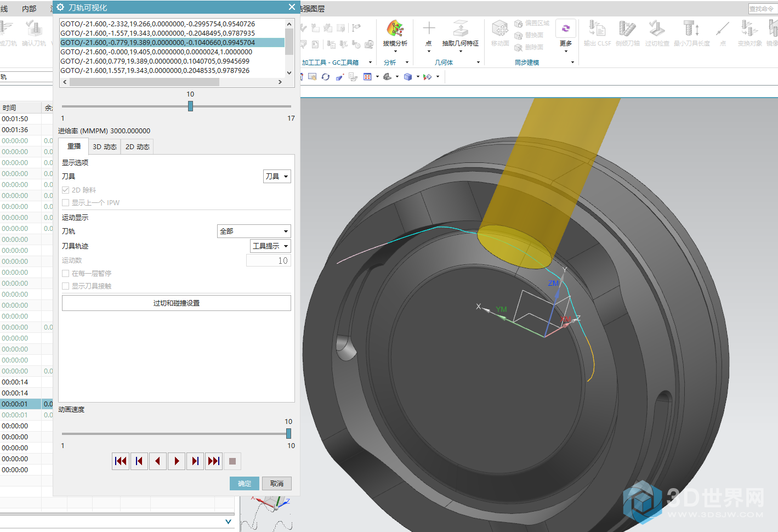The width and height of the screenshot is (778, 532).
Task: Skip to the next operation end
Action: (214, 461)
